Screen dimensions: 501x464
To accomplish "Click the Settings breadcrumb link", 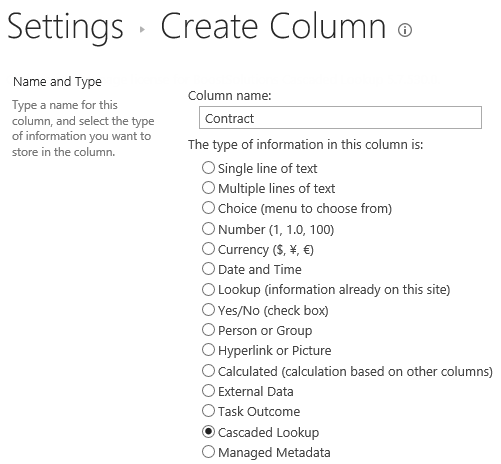I will tap(65, 27).
